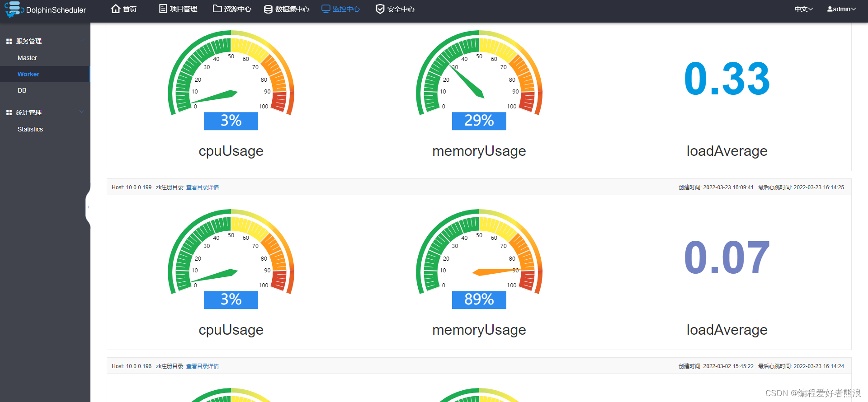This screenshot has height=402, width=868.
Task: Click the monitor icon beside 监控中心
Action: pyautogui.click(x=326, y=9)
